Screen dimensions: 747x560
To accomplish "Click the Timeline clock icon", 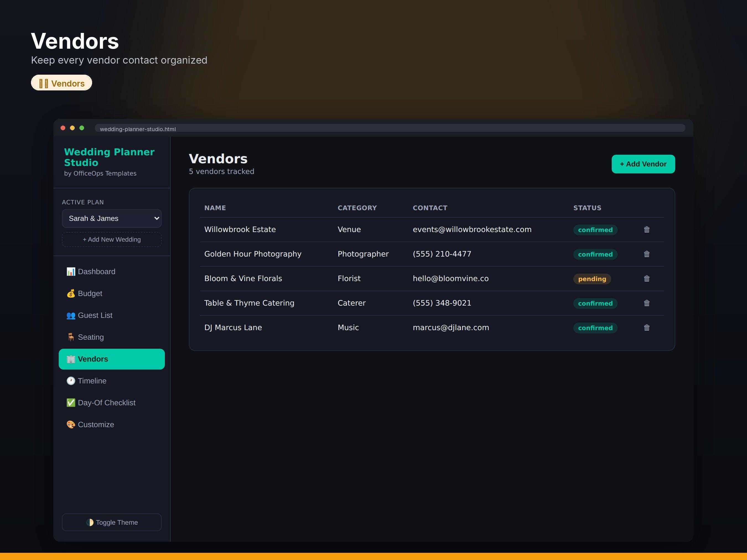I will click(x=71, y=381).
